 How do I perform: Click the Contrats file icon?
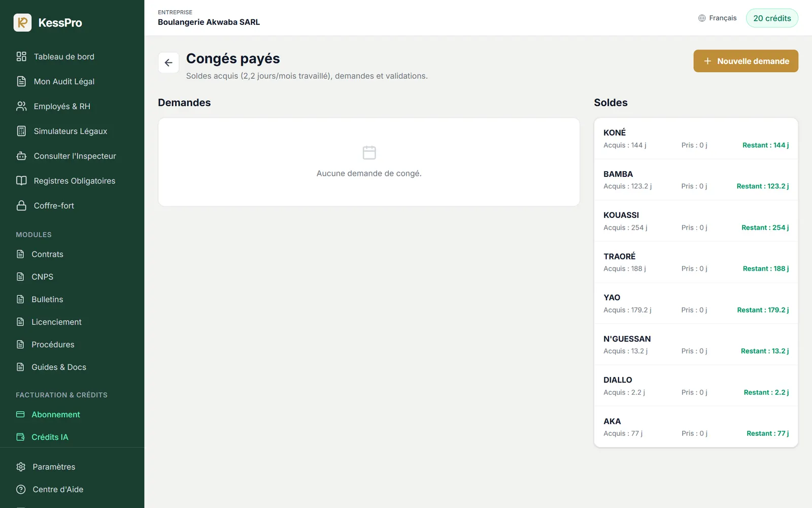tap(20, 254)
